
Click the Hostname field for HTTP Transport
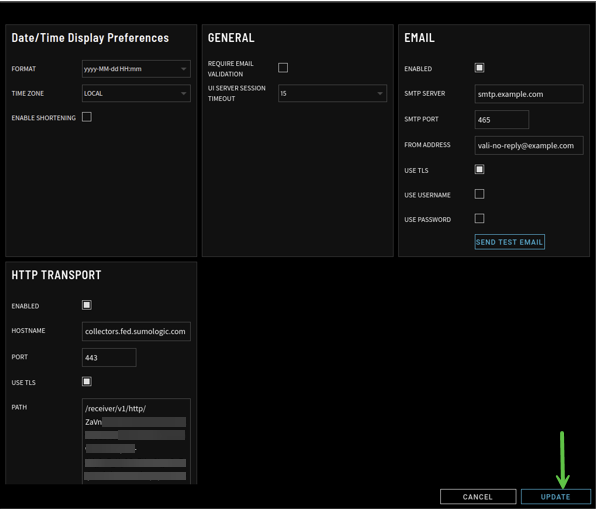[x=136, y=331]
